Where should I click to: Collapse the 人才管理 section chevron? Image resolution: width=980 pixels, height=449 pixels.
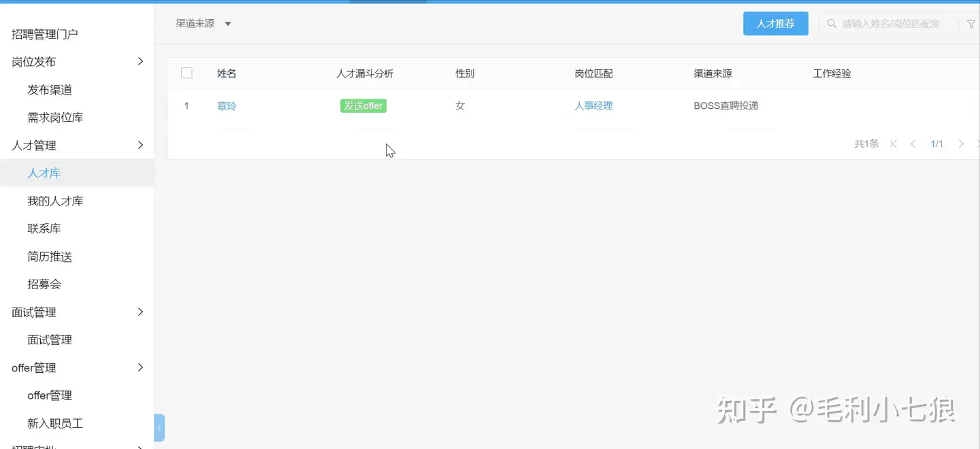pyautogui.click(x=140, y=145)
